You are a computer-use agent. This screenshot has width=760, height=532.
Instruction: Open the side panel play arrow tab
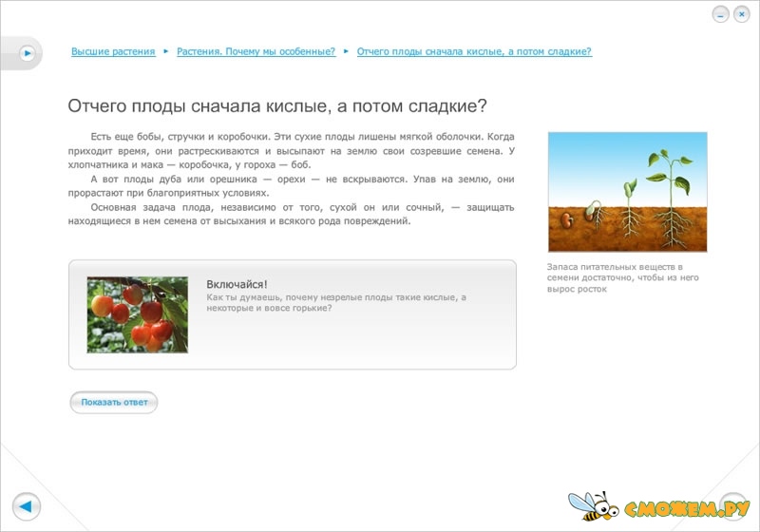pos(28,53)
